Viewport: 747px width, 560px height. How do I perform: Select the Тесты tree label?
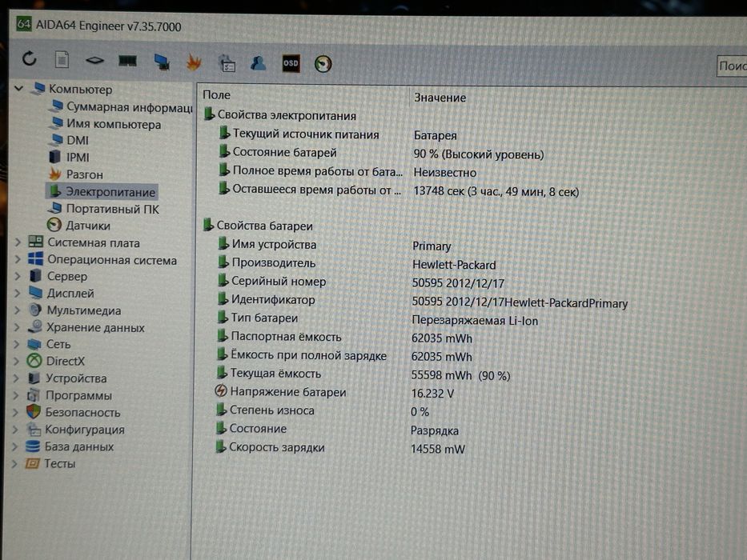(59, 463)
